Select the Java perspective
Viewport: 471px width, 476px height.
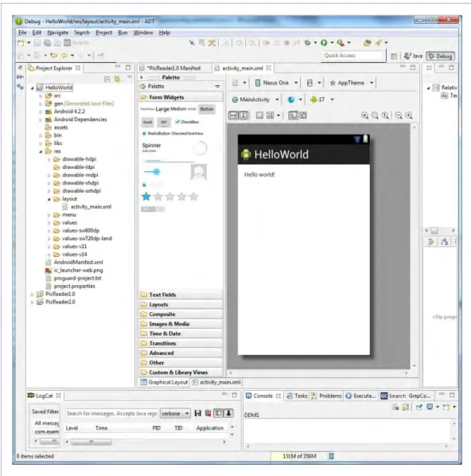click(413, 56)
